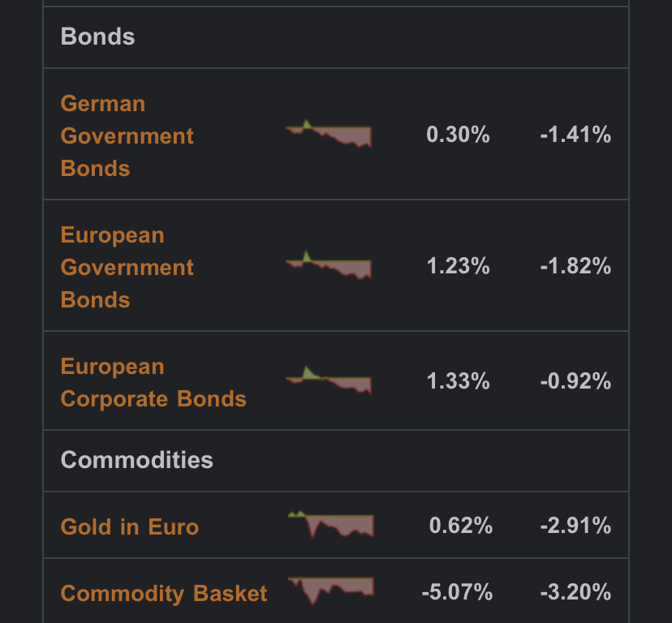Select the -3.20% Commodity Basket value

(x=575, y=592)
